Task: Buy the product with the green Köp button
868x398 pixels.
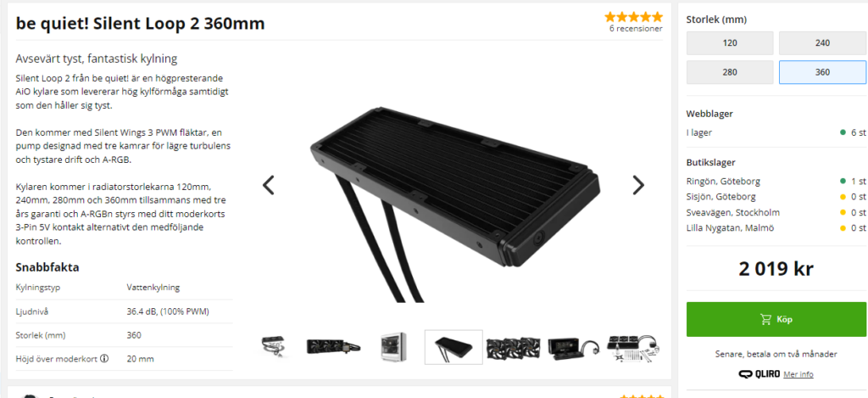Action: (776, 319)
